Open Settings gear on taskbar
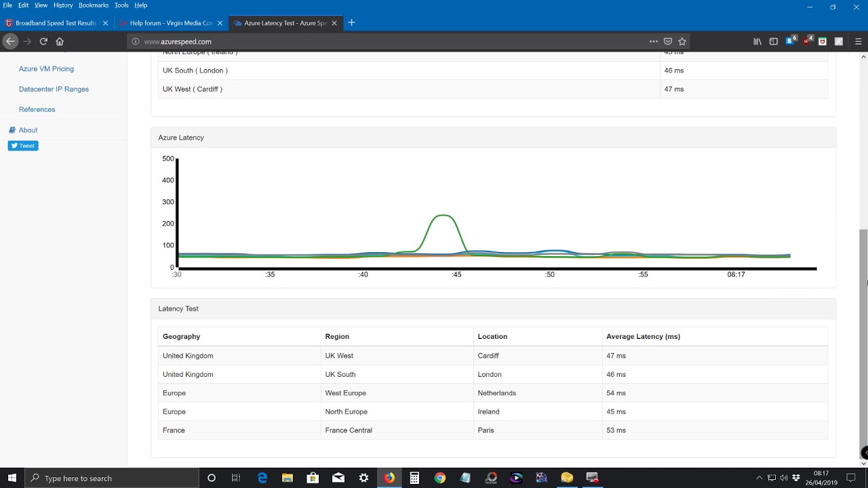The image size is (868, 488). click(363, 478)
